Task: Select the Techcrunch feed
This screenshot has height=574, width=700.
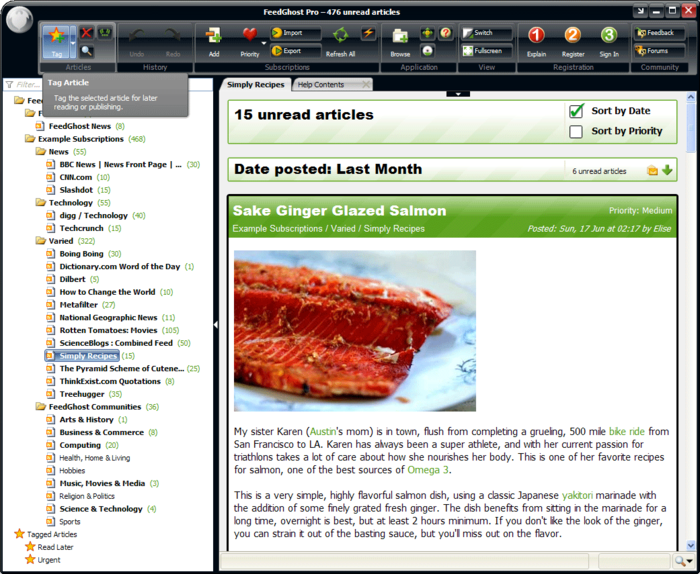Action: click(x=82, y=229)
